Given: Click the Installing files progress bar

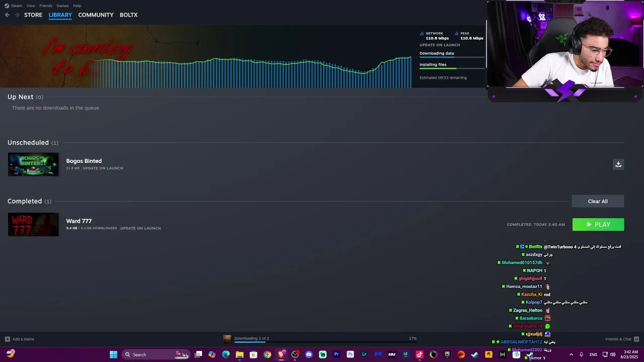Looking at the screenshot, I should coord(452,68).
